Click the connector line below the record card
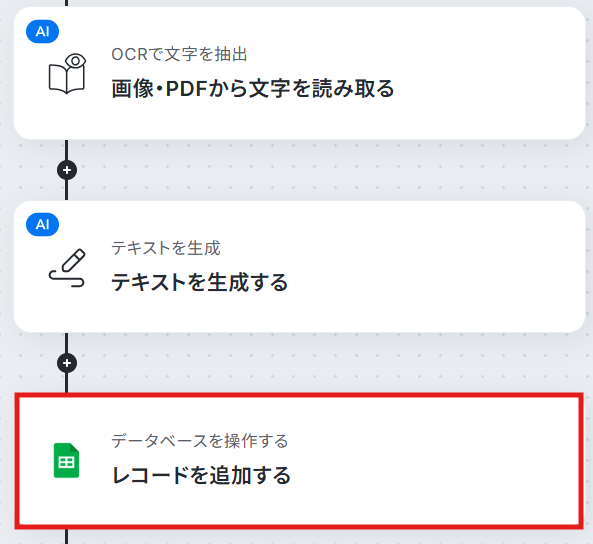Viewport: 593px width, 544px height. [67, 536]
